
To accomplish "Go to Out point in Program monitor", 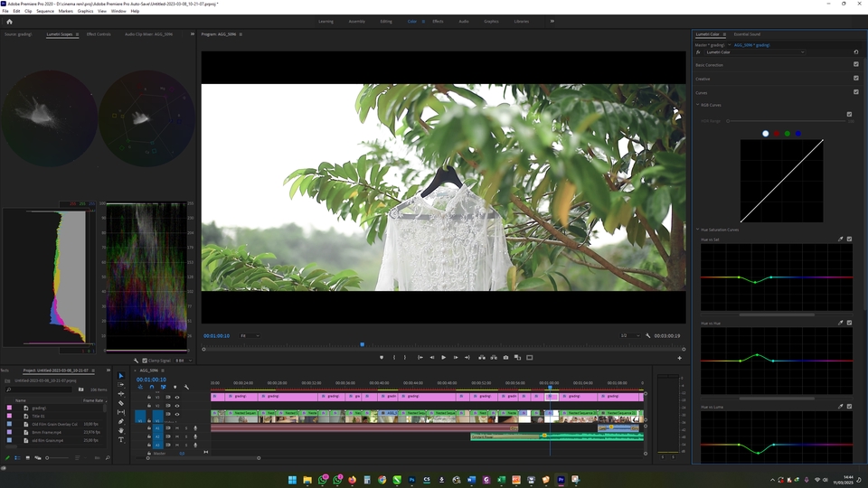I will tap(467, 358).
